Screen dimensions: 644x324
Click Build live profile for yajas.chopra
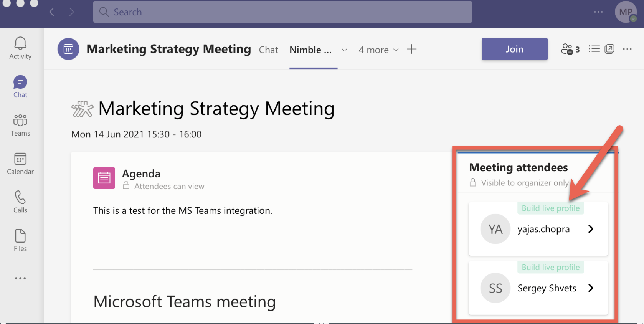point(550,208)
